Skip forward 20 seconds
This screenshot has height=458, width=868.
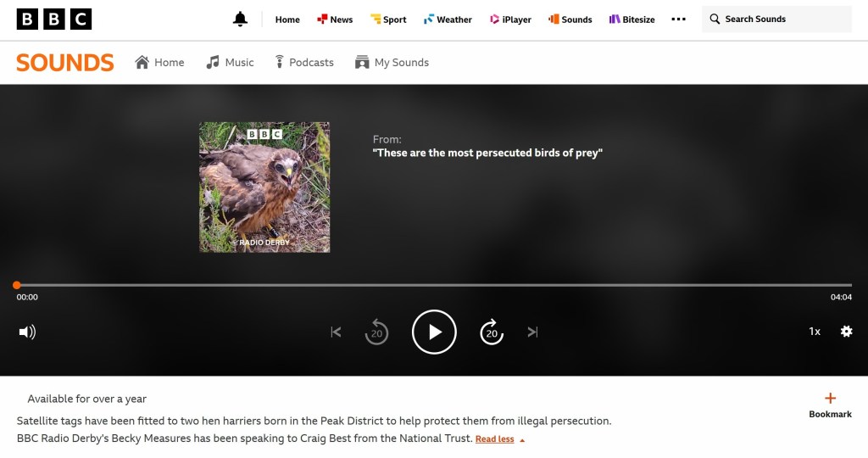coord(492,332)
